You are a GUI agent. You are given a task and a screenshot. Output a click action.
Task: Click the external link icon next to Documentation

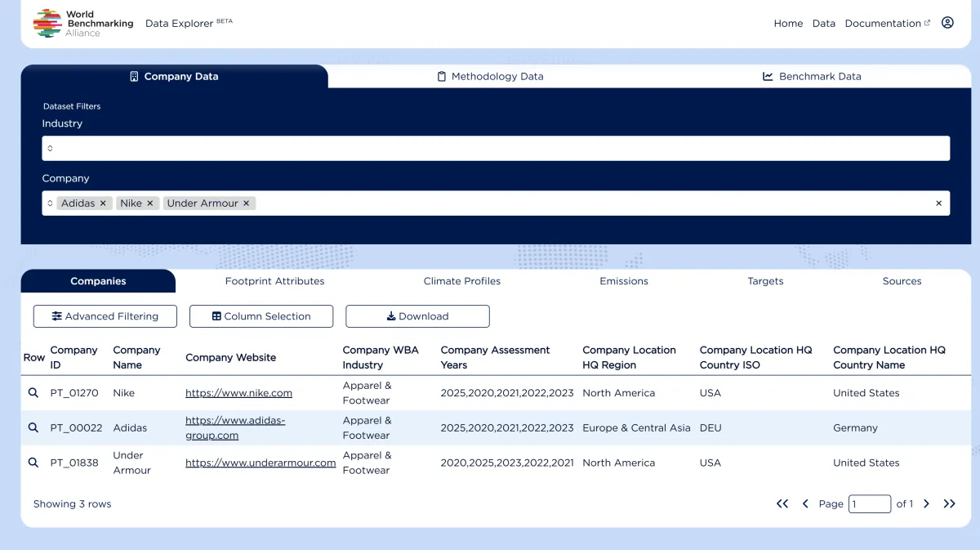click(x=927, y=20)
